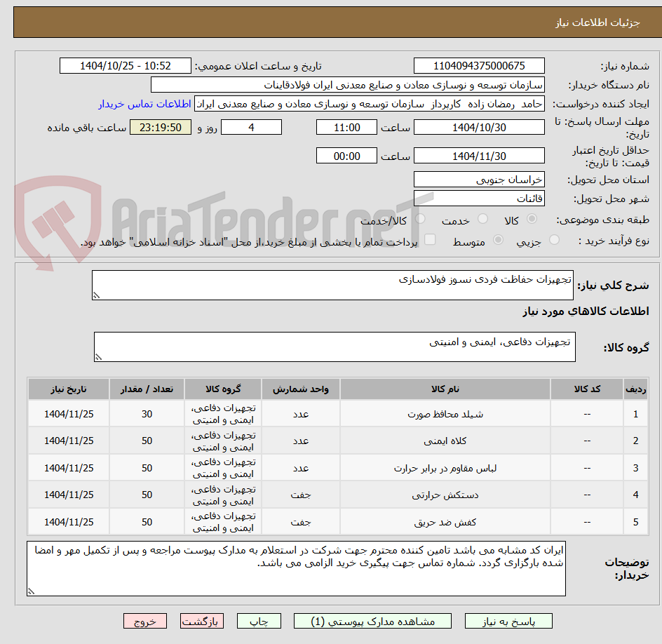The image size is (662, 644).
Task: Click the بازگشت back button
Action: click(x=201, y=621)
